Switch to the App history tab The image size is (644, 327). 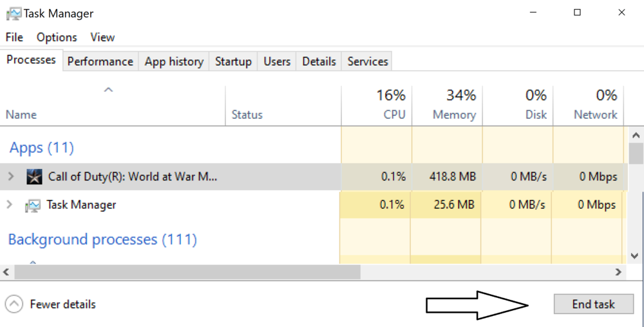174,61
